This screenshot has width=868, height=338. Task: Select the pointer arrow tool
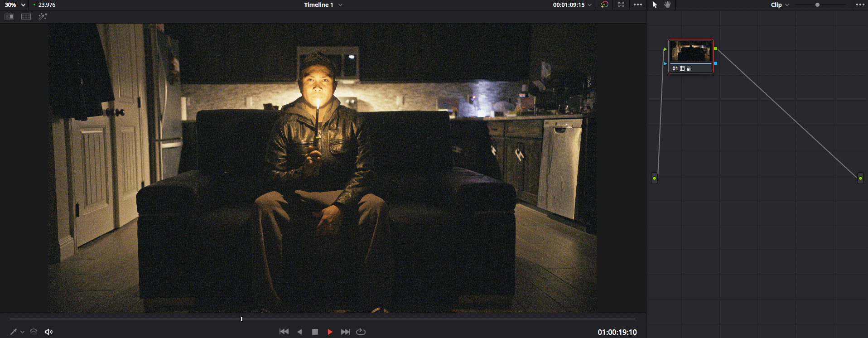coord(655,5)
